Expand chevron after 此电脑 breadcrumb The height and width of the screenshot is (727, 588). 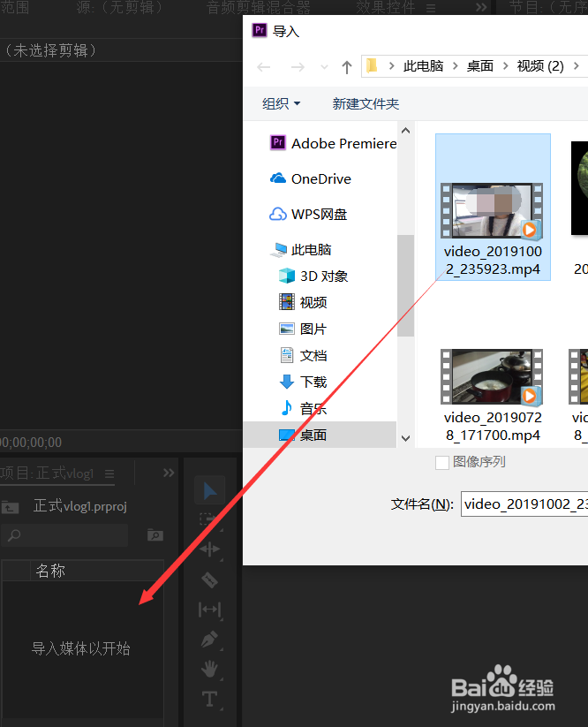[455, 66]
